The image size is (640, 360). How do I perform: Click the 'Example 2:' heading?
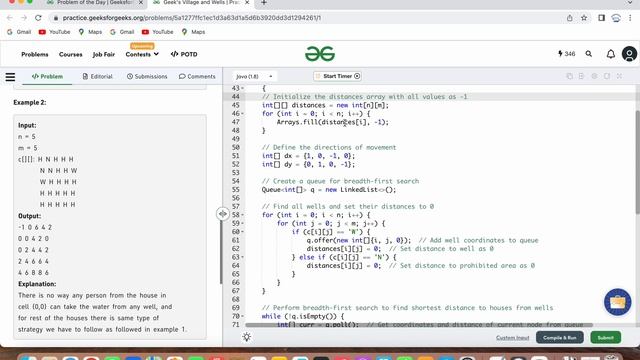[30, 102]
